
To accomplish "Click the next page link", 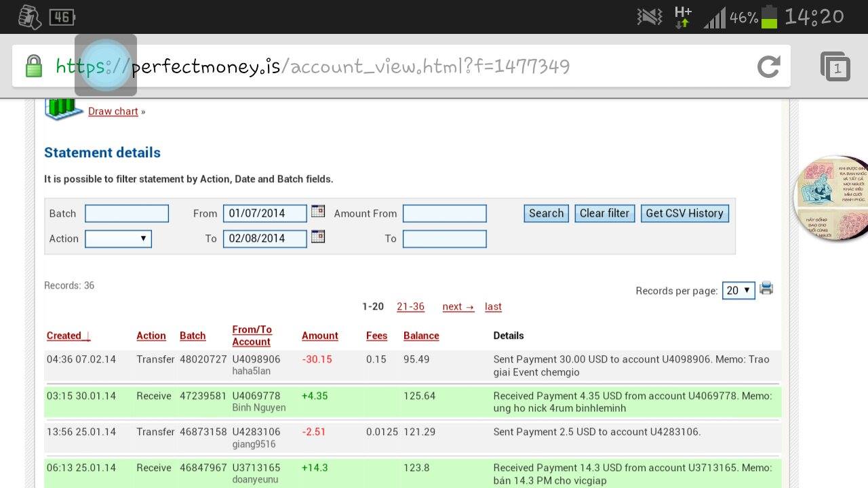I will point(458,306).
